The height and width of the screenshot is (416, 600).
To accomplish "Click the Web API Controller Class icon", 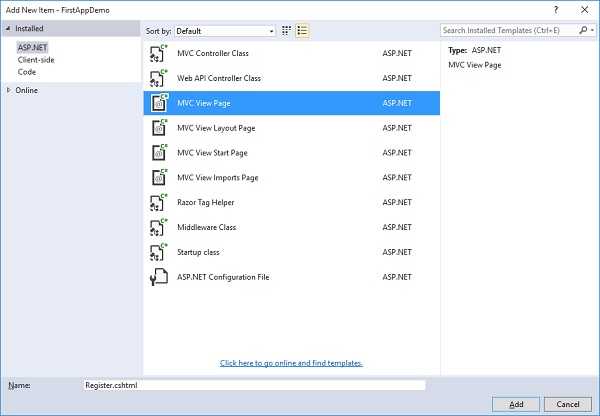I will tap(158, 78).
